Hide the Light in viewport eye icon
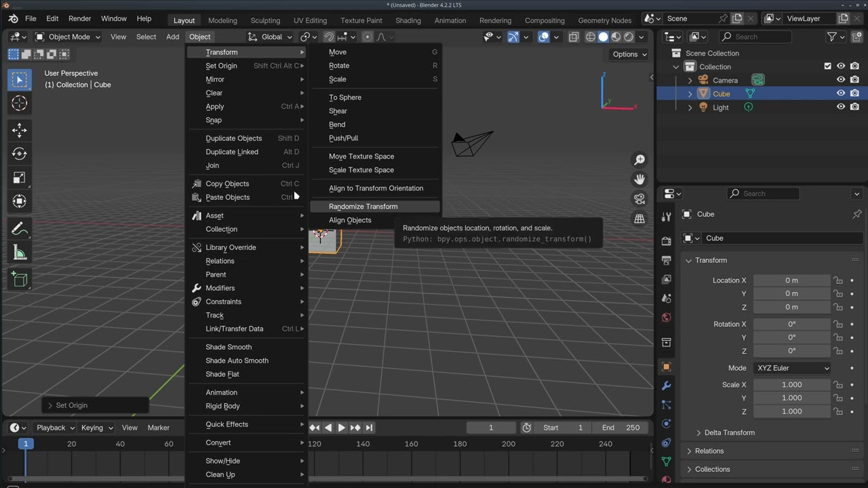Viewport: 868px width, 488px height. pyautogui.click(x=841, y=107)
